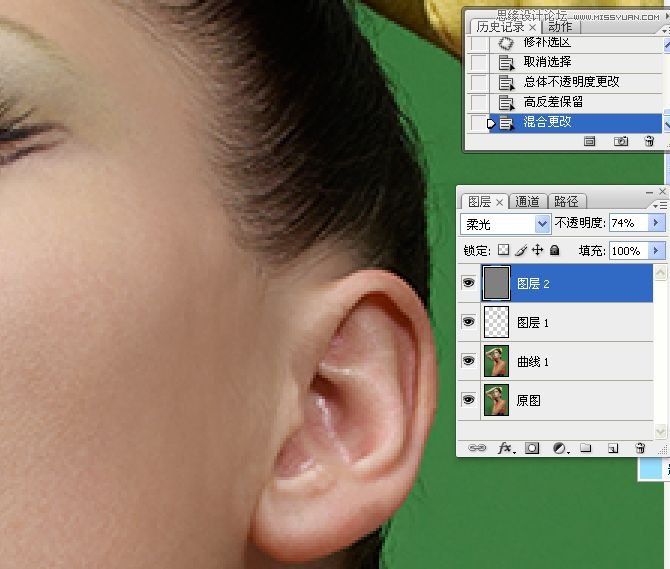670x569 pixels.
Task: Minimize the layers panel
Action: pyautogui.click(x=649, y=193)
